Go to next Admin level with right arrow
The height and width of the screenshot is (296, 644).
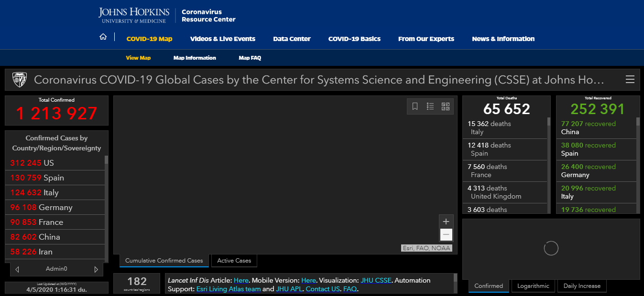point(96,269)
